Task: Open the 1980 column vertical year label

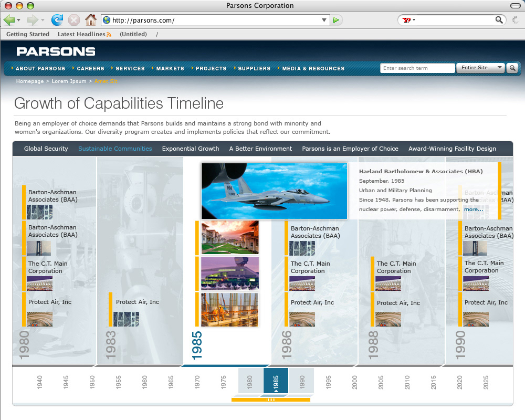Action: click(x=25, y=345)
